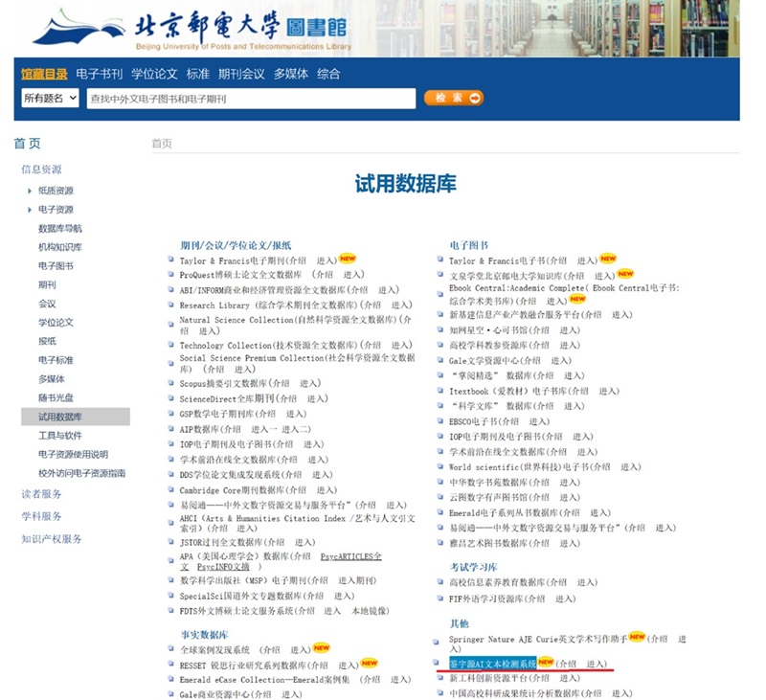Go to 报纸 in the sidebar
This screenshot has height=700, width=766.
coord(47,341)
